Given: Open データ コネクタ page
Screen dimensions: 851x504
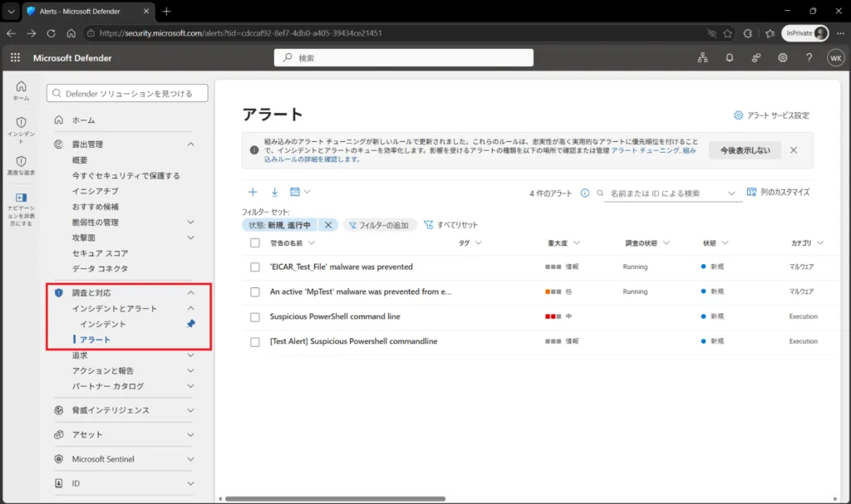Looking at the screenshot, I should [100, 268].
